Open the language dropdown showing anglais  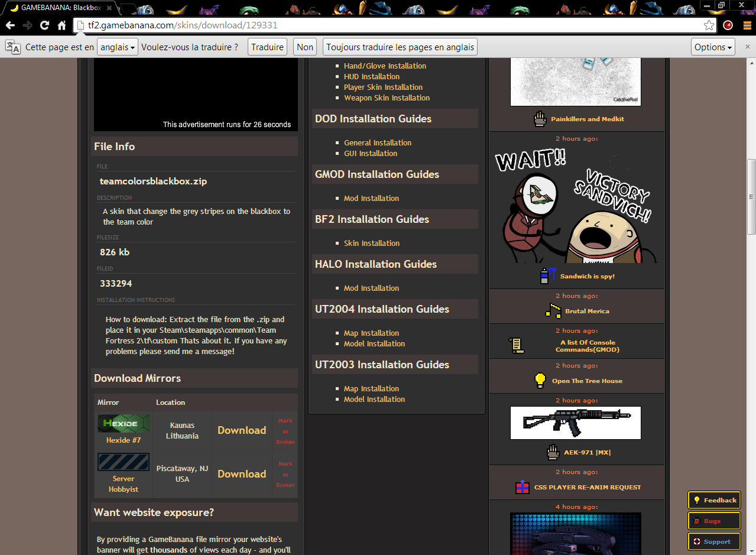click(x=118, y=47)
